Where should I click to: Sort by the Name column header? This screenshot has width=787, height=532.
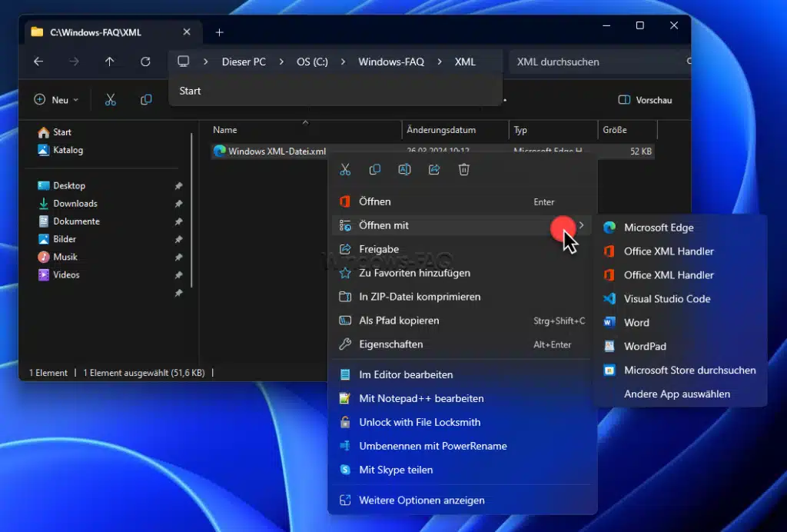tap(304, 130)
